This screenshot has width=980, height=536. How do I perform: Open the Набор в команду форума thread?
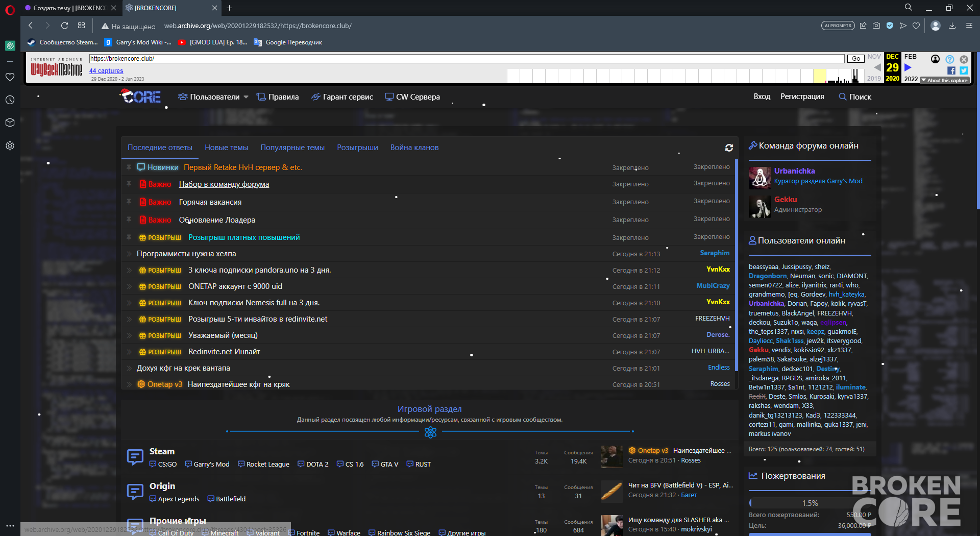click(x=224, y=184)
